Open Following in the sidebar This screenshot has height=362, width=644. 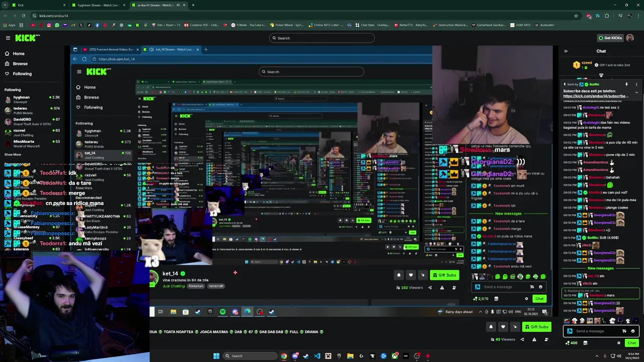coord(22,74)
